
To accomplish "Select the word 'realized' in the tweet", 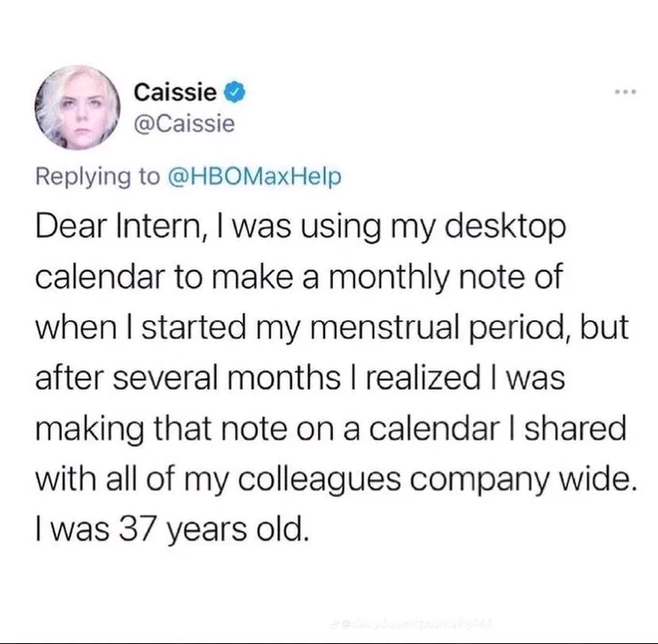I will (x=423, y=378).
